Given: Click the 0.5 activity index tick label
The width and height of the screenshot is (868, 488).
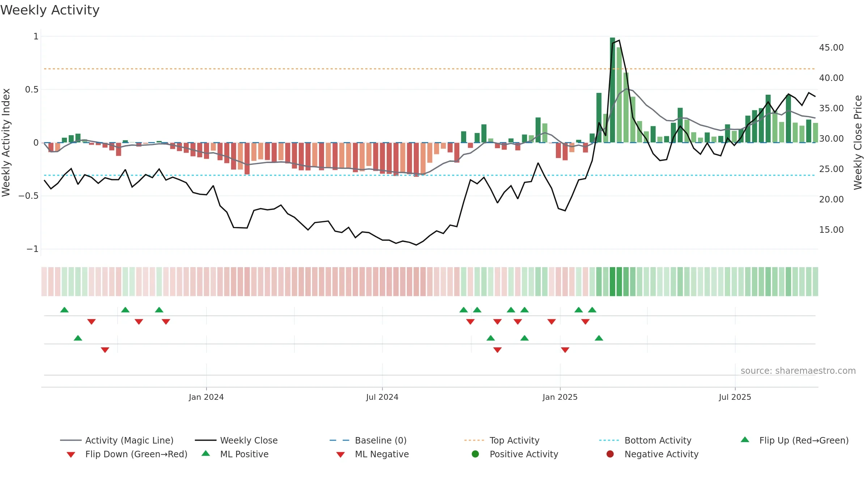Looking at the screenshot, I should 31,90.
